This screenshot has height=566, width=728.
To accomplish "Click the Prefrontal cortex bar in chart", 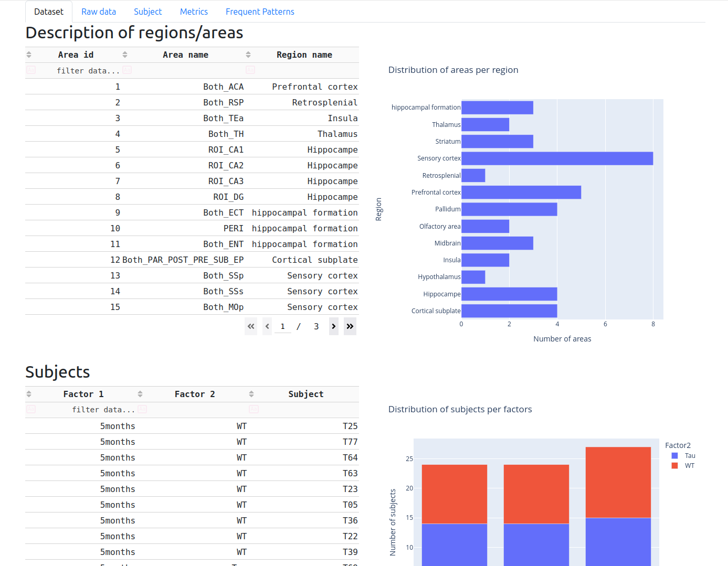I will [521, 193].
